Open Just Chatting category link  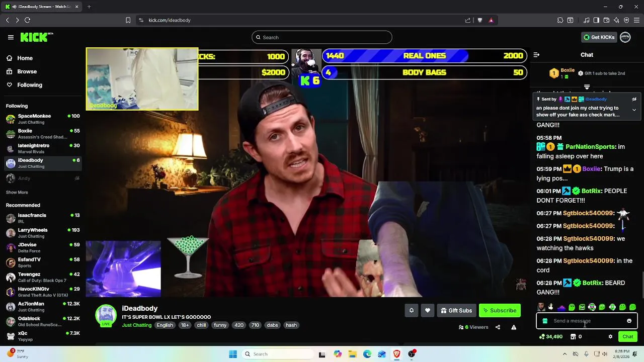pyautogui.click(x=136, y=325)
